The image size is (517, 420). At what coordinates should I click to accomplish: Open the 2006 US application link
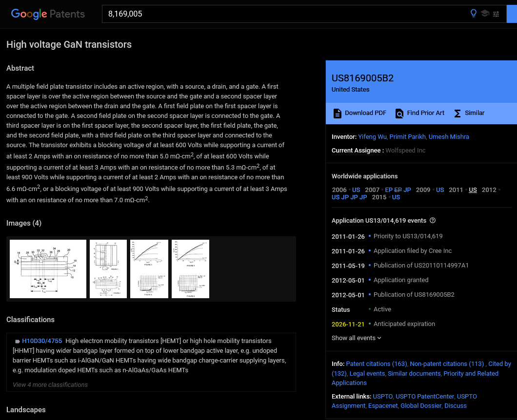coord(356,190)
